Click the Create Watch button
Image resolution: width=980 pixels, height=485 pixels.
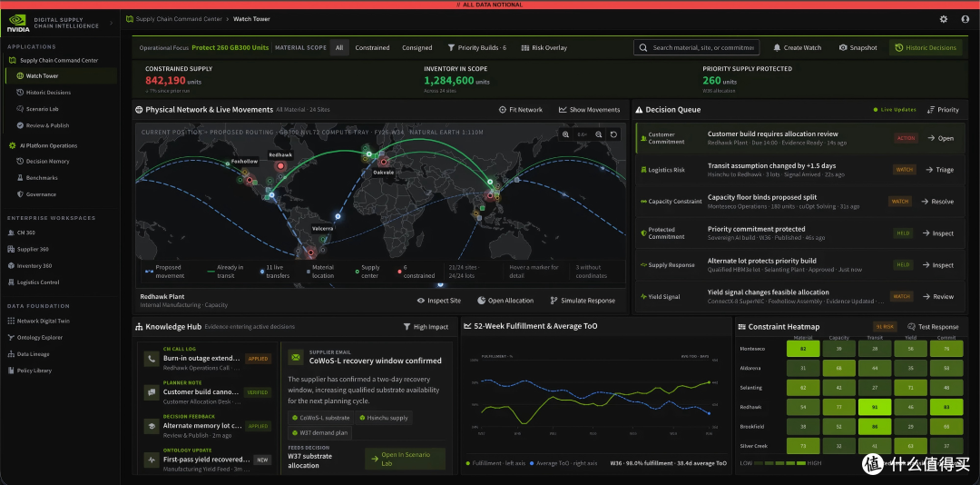[x=797, y=47]
